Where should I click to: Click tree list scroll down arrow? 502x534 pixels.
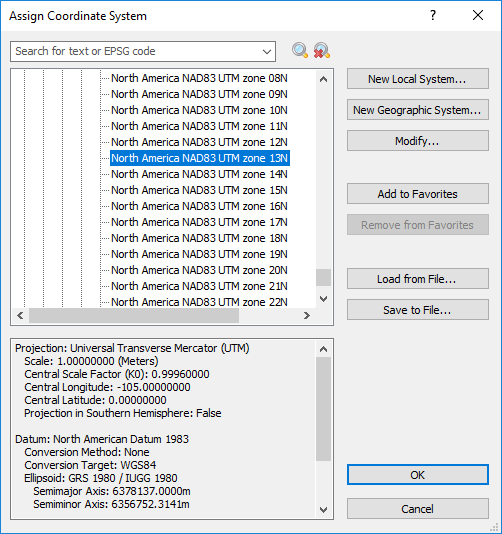324,299
